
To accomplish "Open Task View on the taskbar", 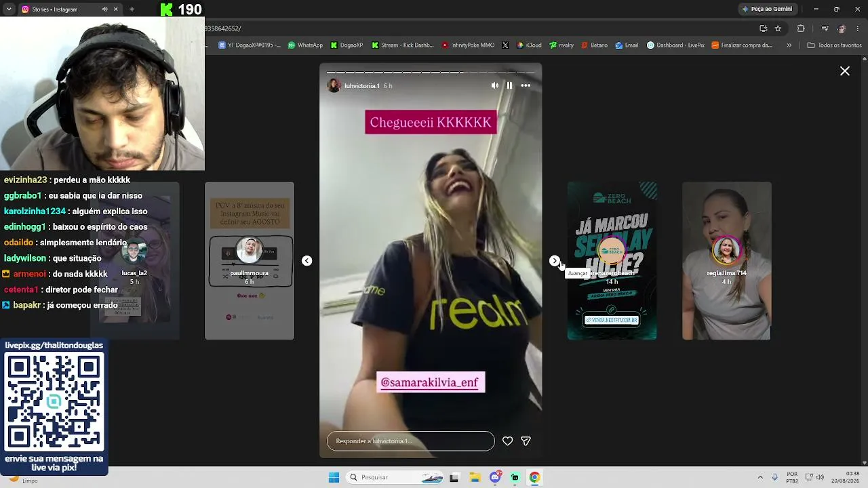I will coord(454,477).
